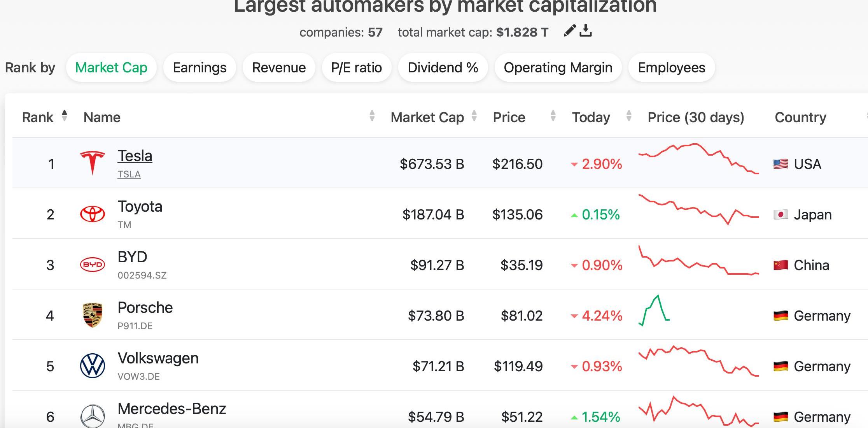The width and height of the screenshot is (868, 428).
Task: Rank by P/E ratio
Action: tap(357, 67)
